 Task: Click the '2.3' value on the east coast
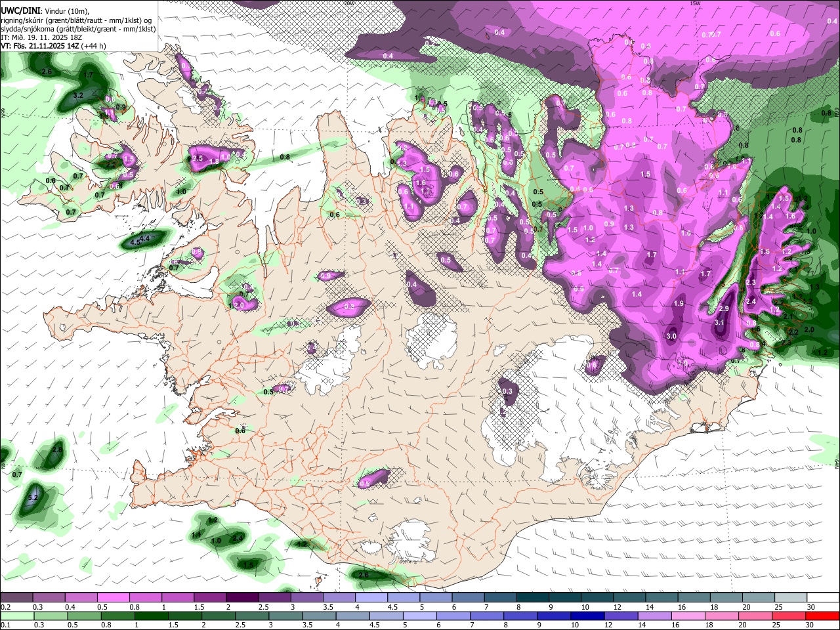751,282
